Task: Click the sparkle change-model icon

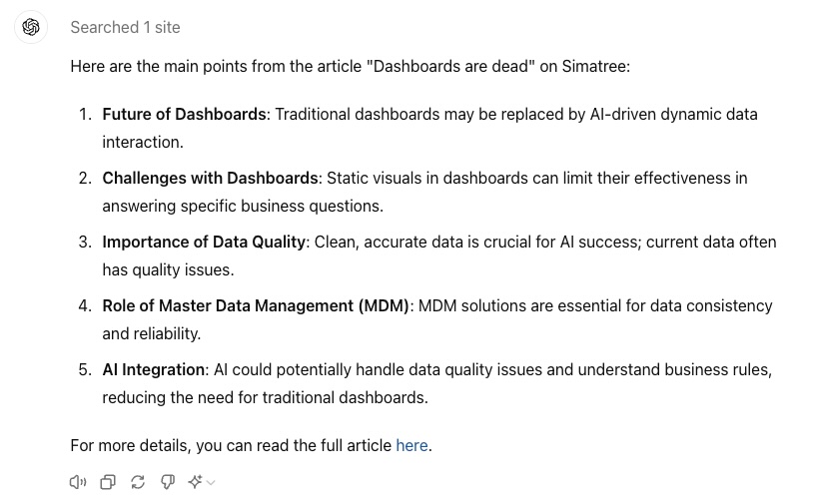Action: pyautogui.click(x=195, y=482)
